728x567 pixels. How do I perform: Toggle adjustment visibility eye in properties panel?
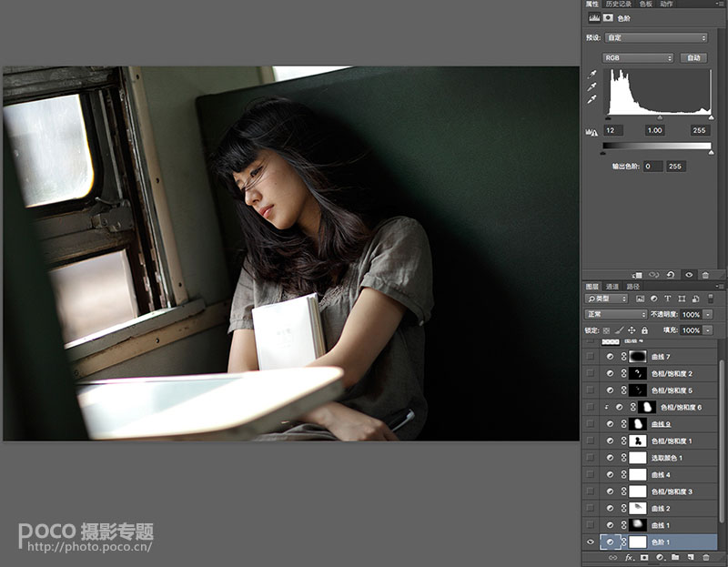pyautogui.click(x=689, y=275)
